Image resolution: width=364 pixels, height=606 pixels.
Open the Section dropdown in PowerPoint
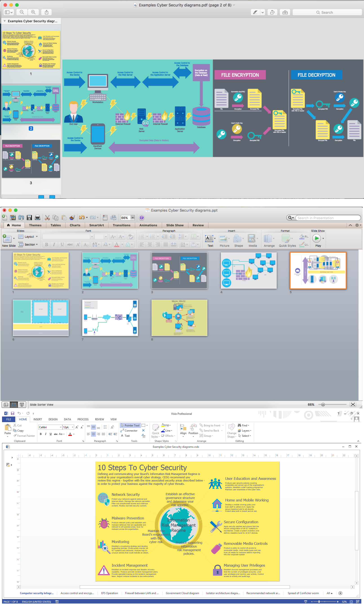28,245
